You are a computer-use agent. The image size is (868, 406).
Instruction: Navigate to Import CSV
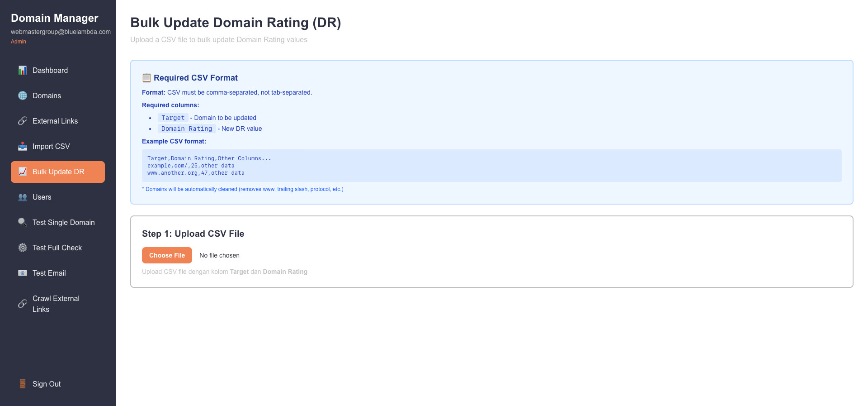pyautogui.click(x=58, y=146)
